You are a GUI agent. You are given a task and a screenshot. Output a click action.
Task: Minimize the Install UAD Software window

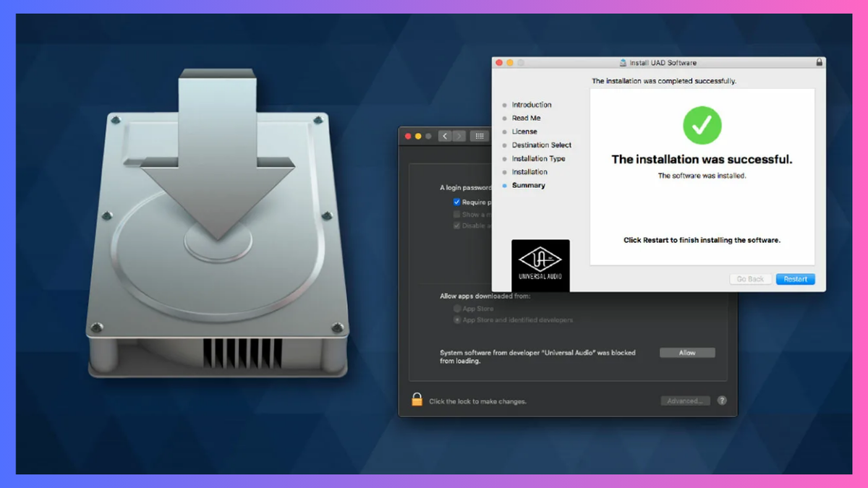tap(509, 63)
